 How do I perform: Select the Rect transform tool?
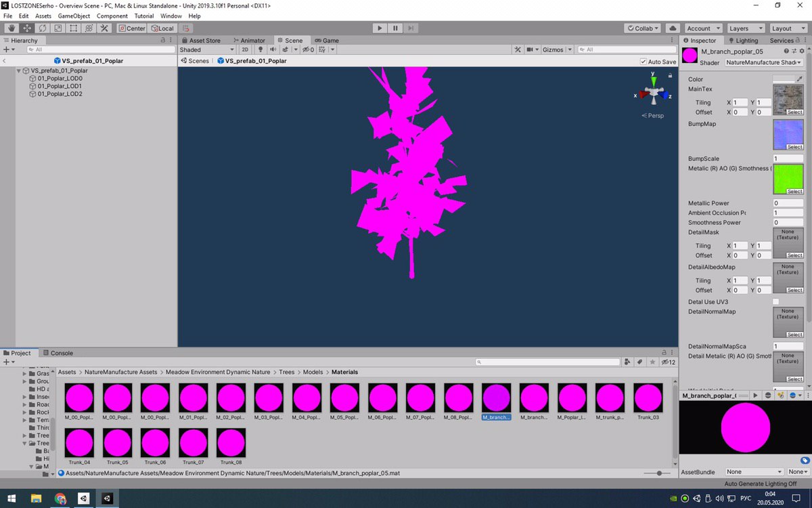click(73, 28)
